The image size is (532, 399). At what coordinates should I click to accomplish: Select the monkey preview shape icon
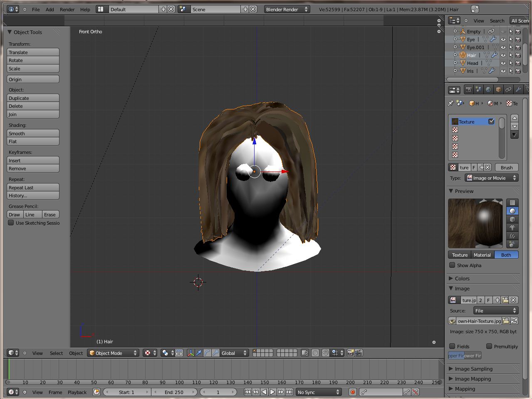[x=512, y=228]
